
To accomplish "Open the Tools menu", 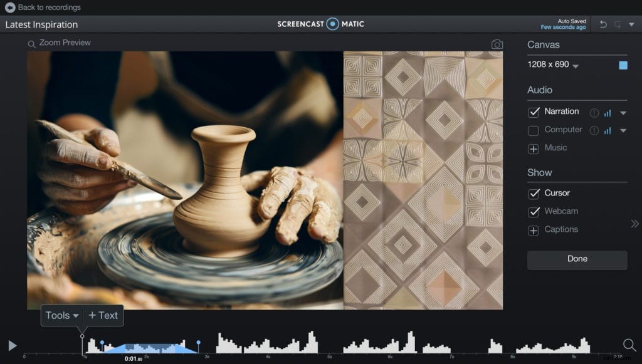I will [x=62, y=316].
